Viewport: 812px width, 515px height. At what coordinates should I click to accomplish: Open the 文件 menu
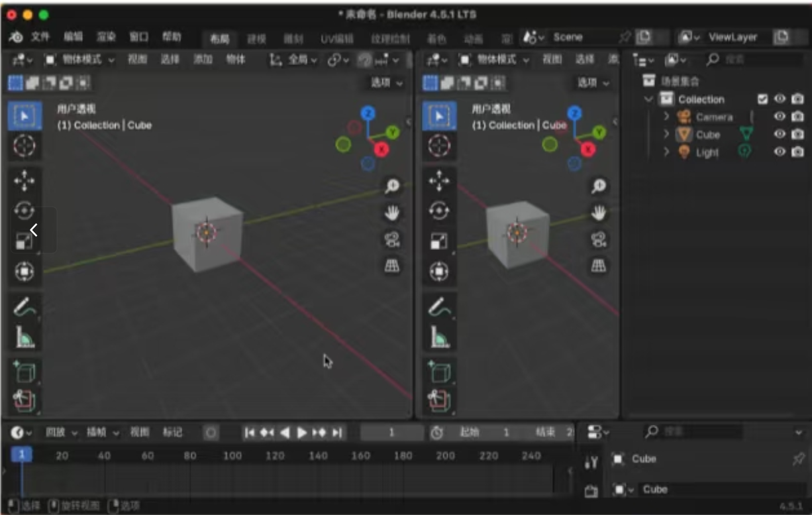pos(40,37)
